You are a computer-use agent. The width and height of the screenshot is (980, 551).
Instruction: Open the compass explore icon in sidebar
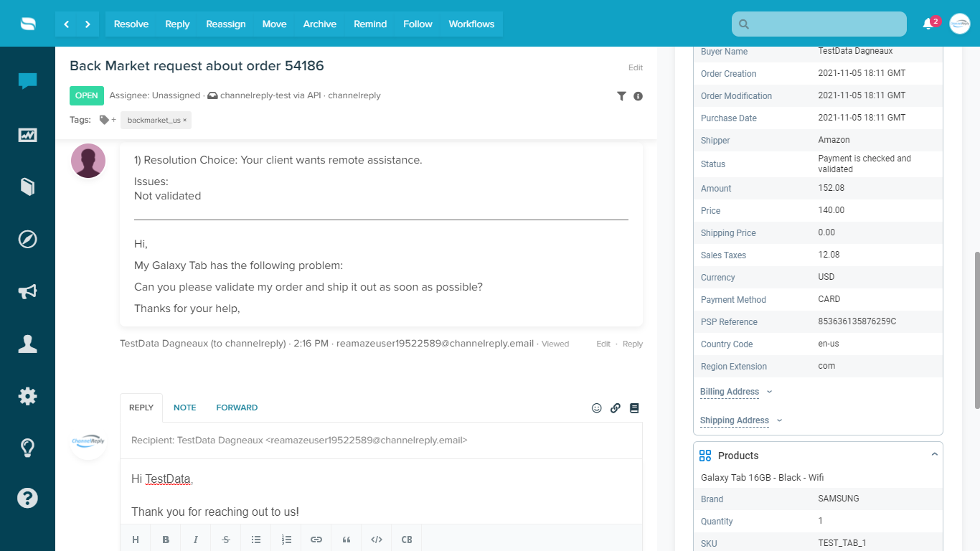pyautogui.click(x=27, y=239)
